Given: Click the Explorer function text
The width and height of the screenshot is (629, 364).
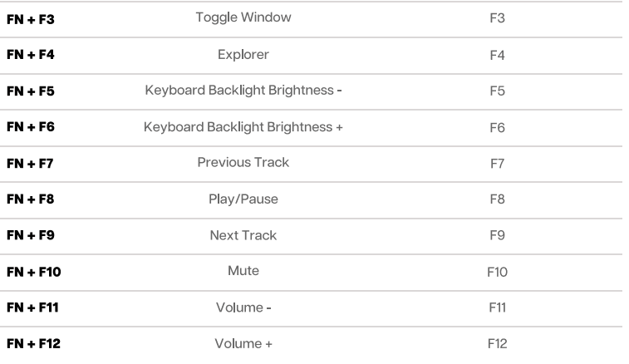Looking at the screenshot, I should click(243, 55).
